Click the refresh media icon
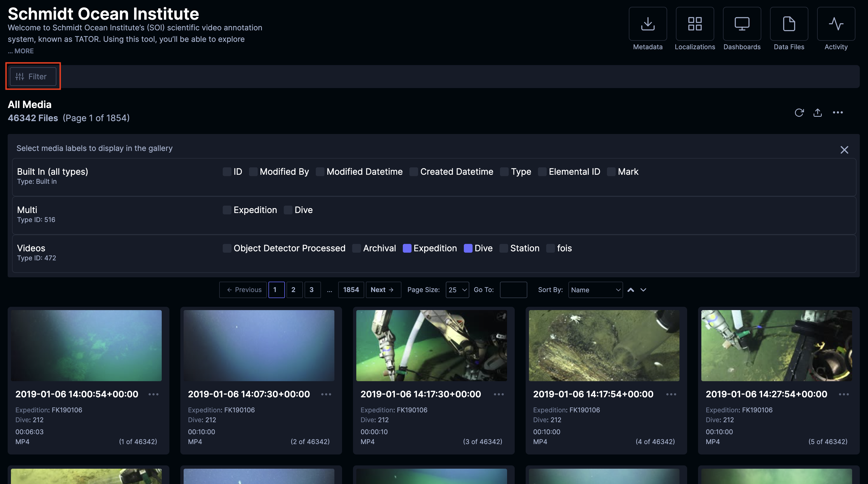The width and height of the screenshot is (868, 484). 799,112
